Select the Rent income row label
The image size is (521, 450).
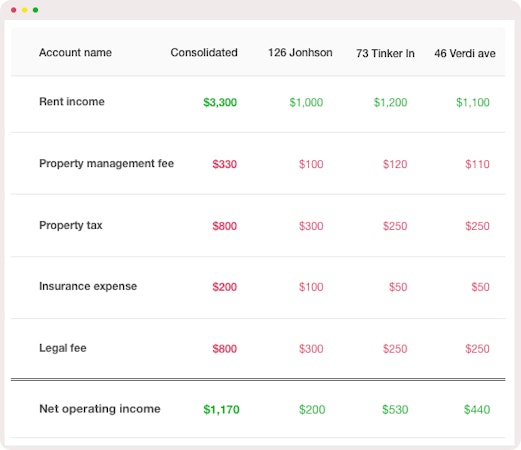tap(72, 102)
